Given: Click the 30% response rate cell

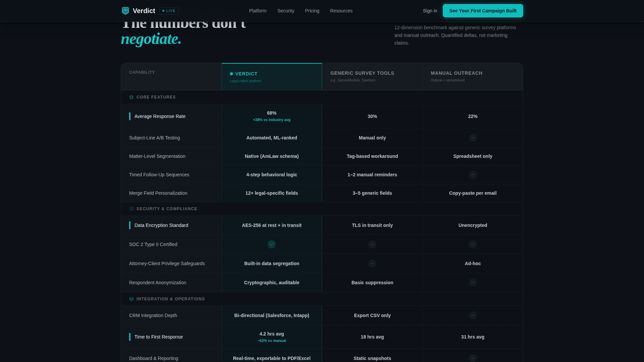Looking at the screenshot, I should pos(372,116).
